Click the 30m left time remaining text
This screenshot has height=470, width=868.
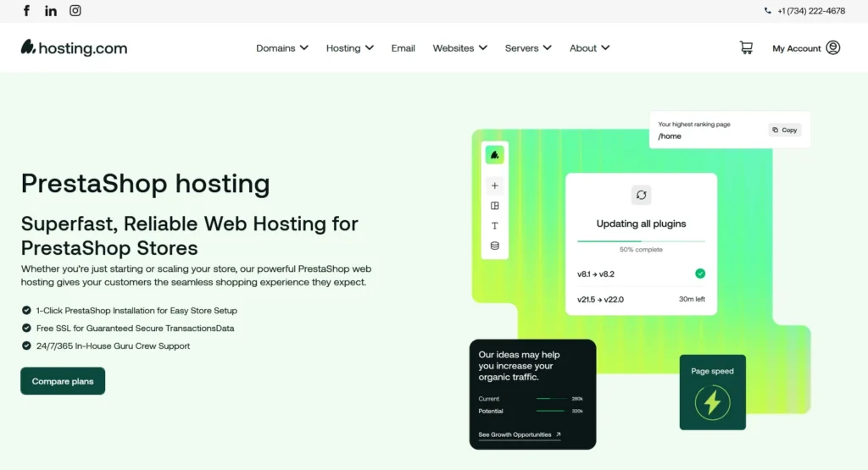click(692, 299)
